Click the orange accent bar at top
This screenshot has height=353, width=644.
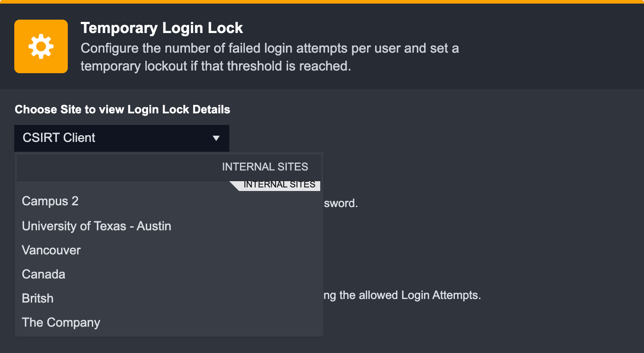(x=322, y=2)
